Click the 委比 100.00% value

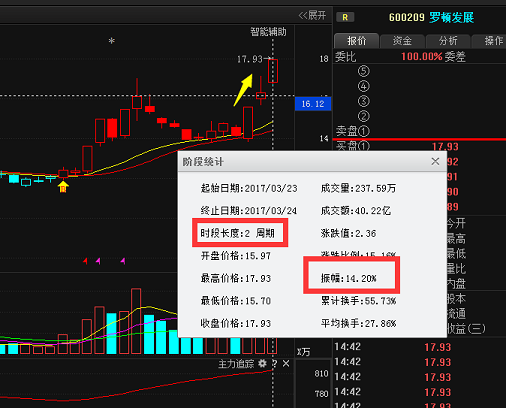[x=421, y=56]
